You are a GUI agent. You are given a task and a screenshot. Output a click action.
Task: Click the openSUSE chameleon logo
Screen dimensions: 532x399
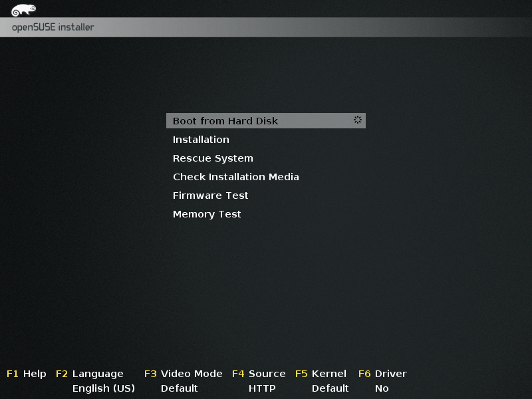point(23,10)
